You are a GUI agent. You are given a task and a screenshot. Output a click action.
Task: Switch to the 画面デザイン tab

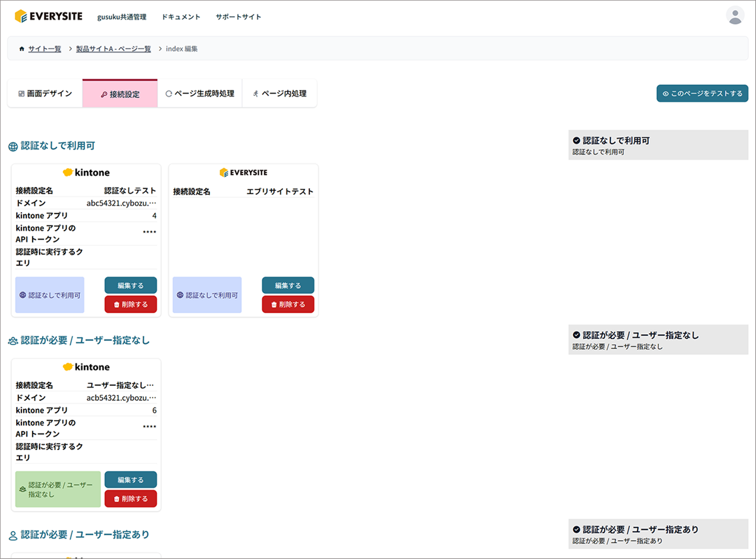click(45, 94)
